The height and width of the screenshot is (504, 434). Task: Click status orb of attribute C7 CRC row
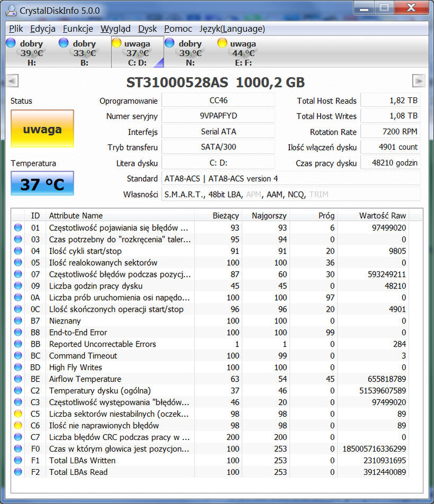tap(18, 437)
